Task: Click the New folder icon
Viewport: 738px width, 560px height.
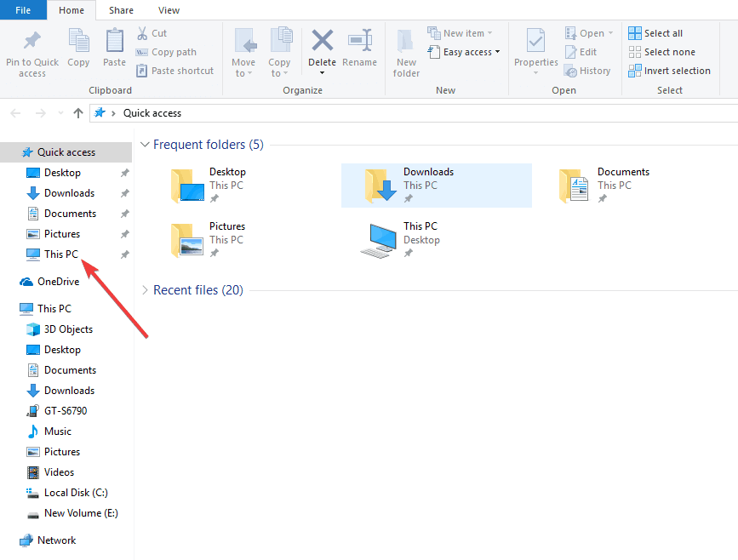Action: (x=406, y=41)
